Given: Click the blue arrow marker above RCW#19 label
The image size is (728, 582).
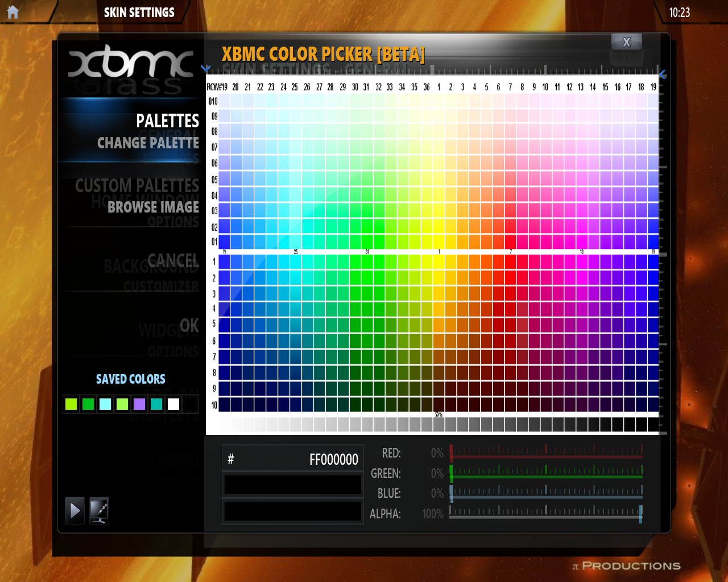Looking at the screenshot, I should 206,69.
